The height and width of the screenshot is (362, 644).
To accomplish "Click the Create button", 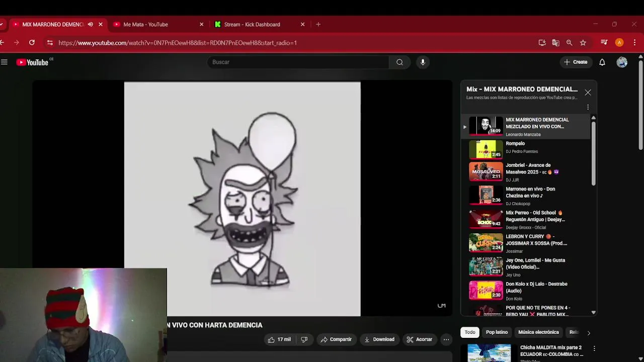I will tap(576, 62).
